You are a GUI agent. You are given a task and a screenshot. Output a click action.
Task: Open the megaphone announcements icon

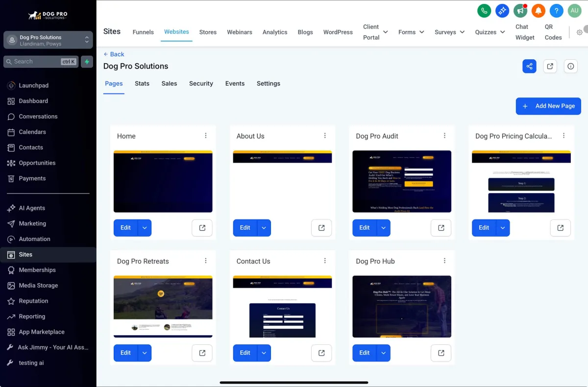click(520, 11)
